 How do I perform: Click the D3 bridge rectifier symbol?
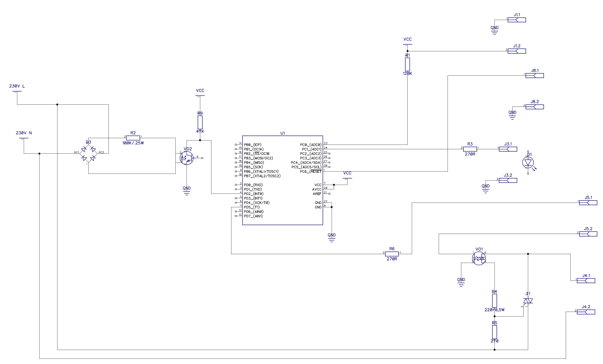(x=88, y=153)
